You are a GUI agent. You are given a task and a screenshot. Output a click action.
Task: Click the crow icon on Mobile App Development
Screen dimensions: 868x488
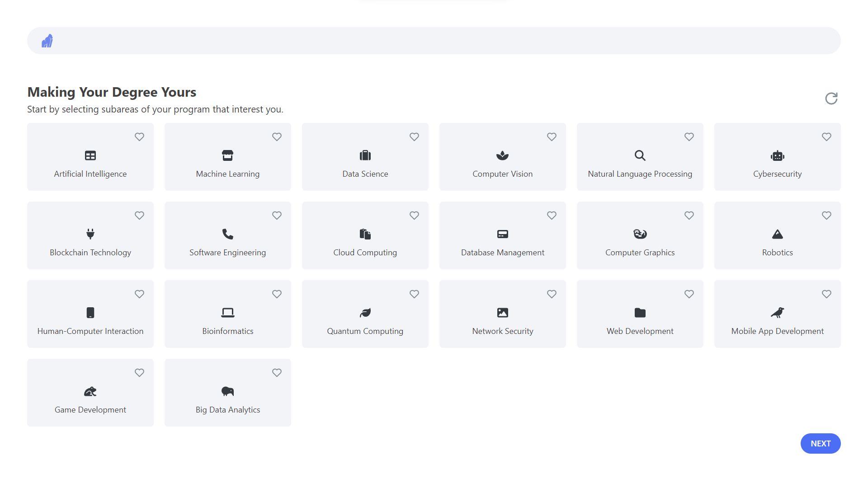click(777, 313)
